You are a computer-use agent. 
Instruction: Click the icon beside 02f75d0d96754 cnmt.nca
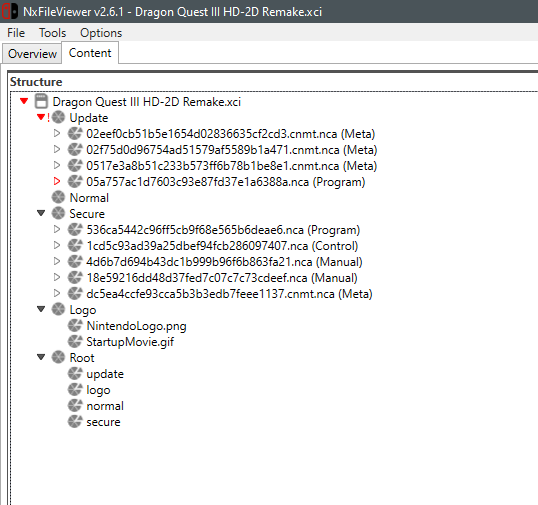tap(75, 150)
